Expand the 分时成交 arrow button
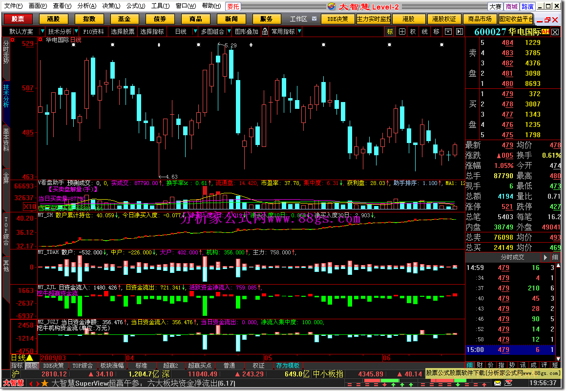567x392 pixels. tap(546, 257)
